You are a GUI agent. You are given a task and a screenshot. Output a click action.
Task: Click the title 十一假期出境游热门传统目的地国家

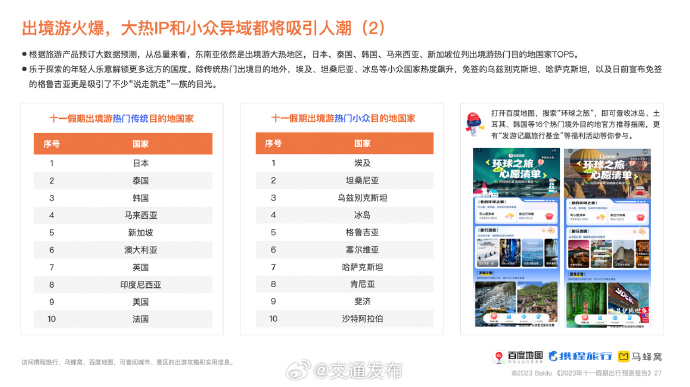pos(122,118)
